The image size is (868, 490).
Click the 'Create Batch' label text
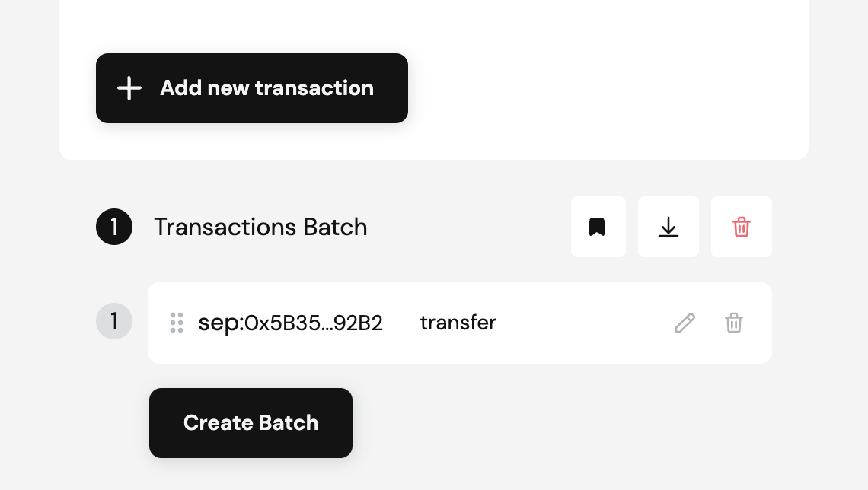point(251,423)
